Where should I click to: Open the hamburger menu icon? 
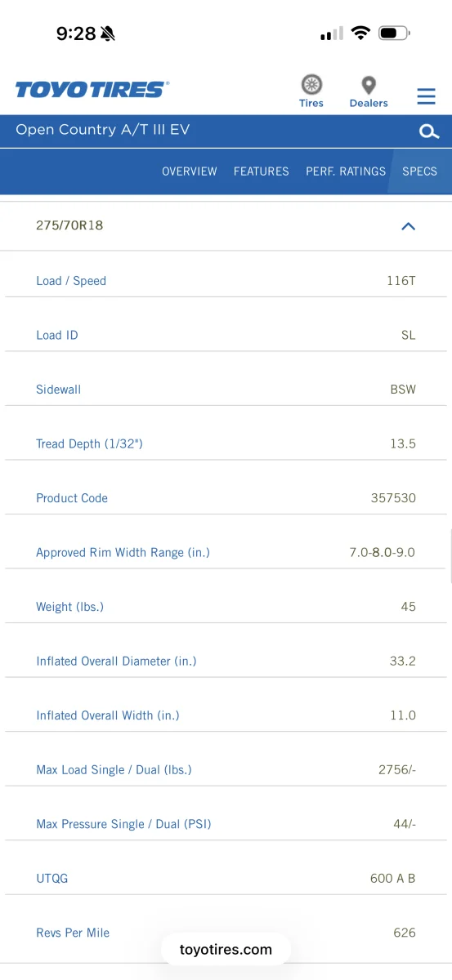426,96
